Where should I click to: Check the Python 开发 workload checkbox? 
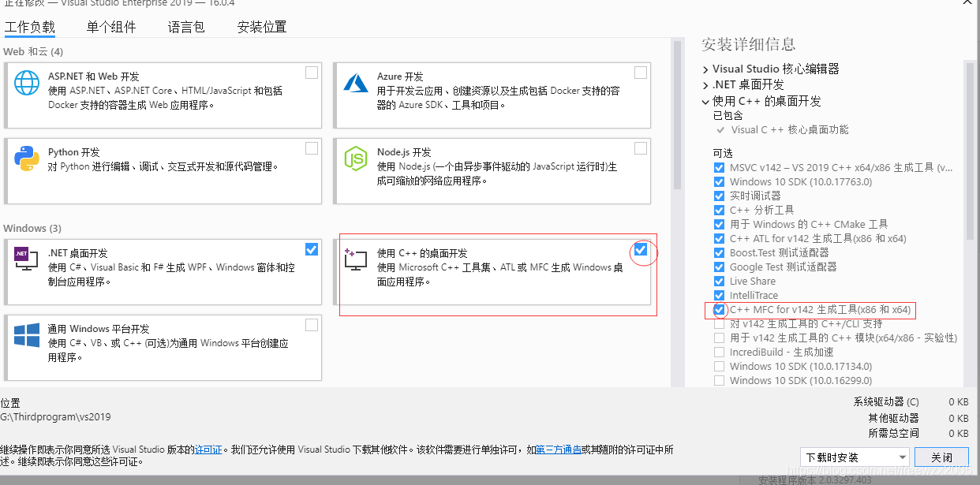[x=312, y=148]
